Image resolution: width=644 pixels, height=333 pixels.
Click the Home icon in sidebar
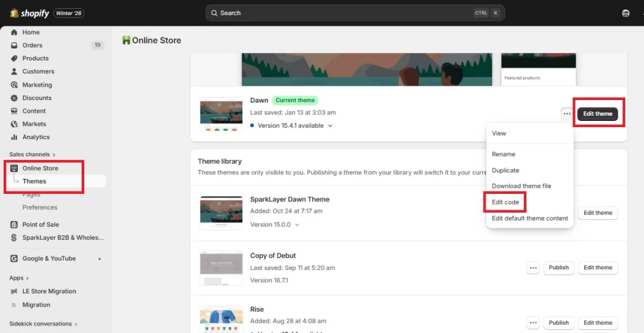pyautogui.click(x=14, y=32)
